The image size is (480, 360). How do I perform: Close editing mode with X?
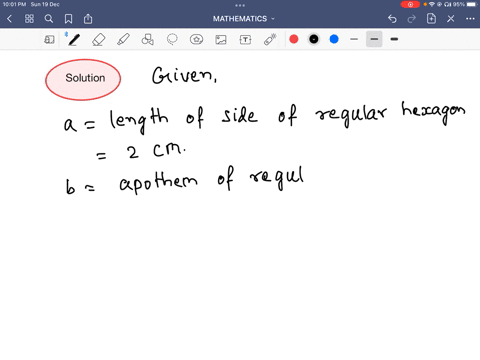click(451, 19)
